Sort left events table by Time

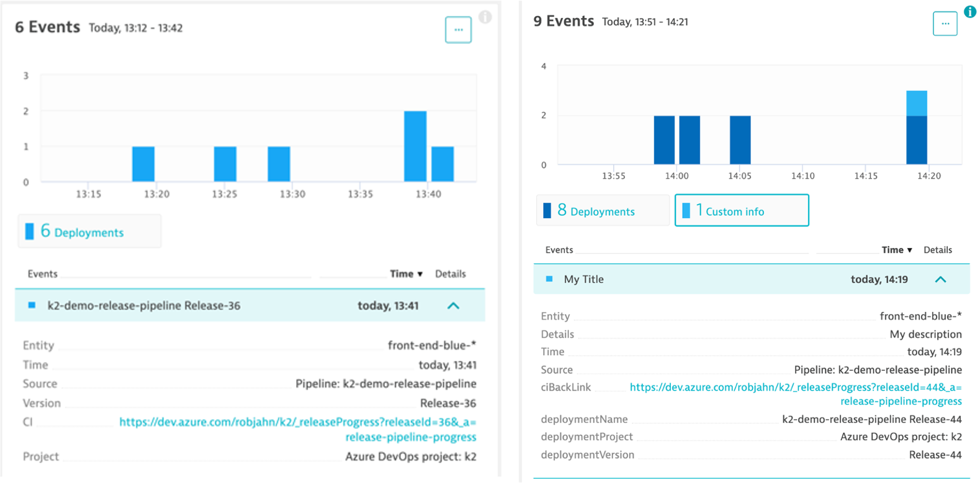[x=406, y=273]
